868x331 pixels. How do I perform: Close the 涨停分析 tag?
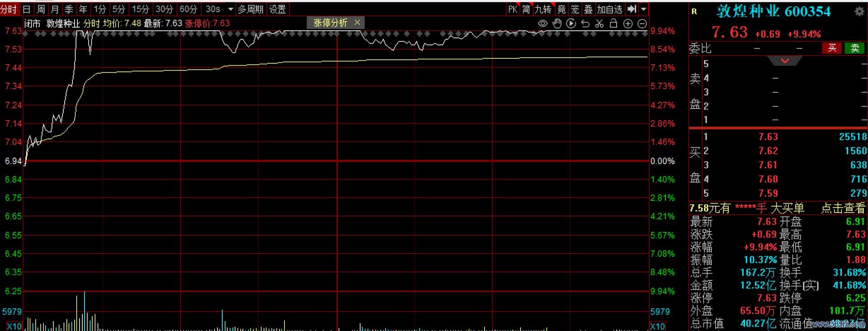pos(357,22)
